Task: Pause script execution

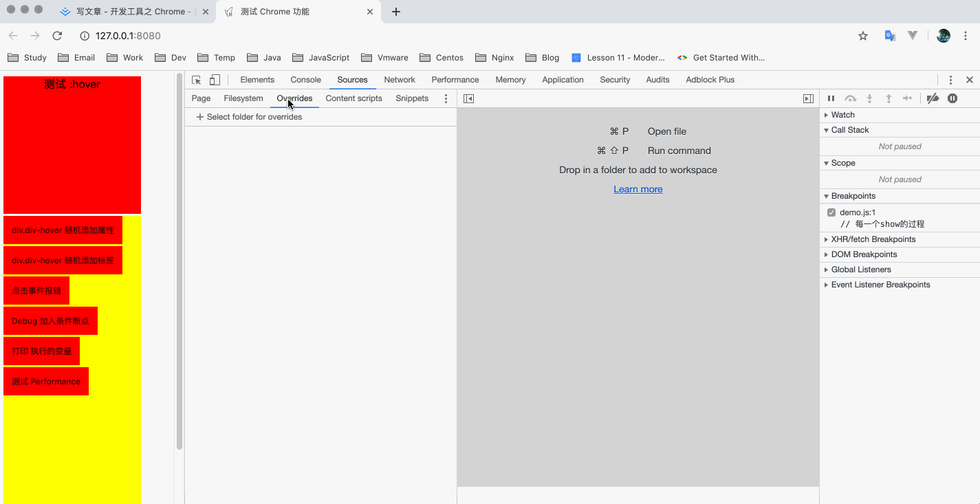Action: pos(831,98)
